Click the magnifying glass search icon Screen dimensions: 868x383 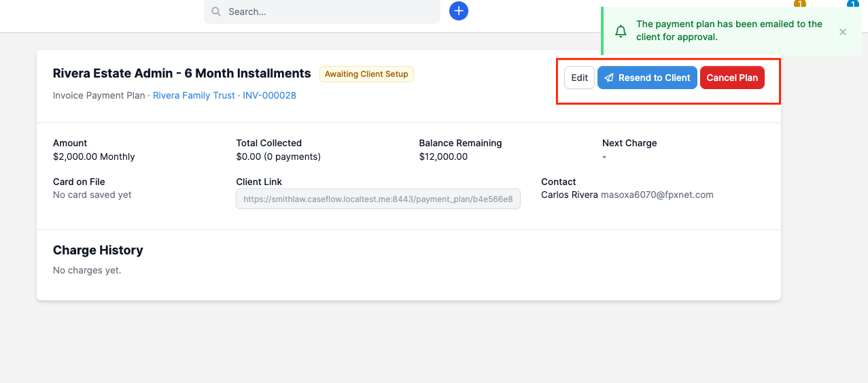pos(216,12)
